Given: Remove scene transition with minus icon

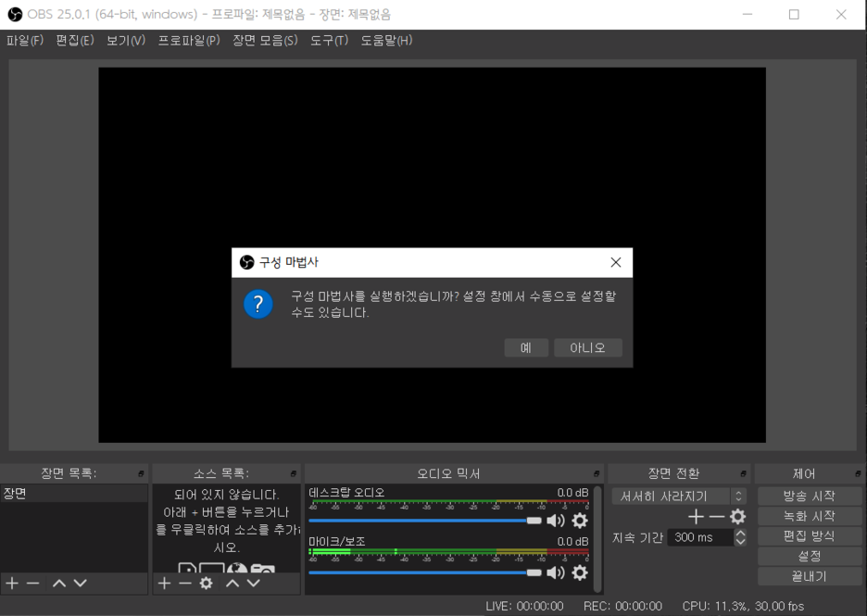Looking at the screenshot, I should (x=717, y=517).
